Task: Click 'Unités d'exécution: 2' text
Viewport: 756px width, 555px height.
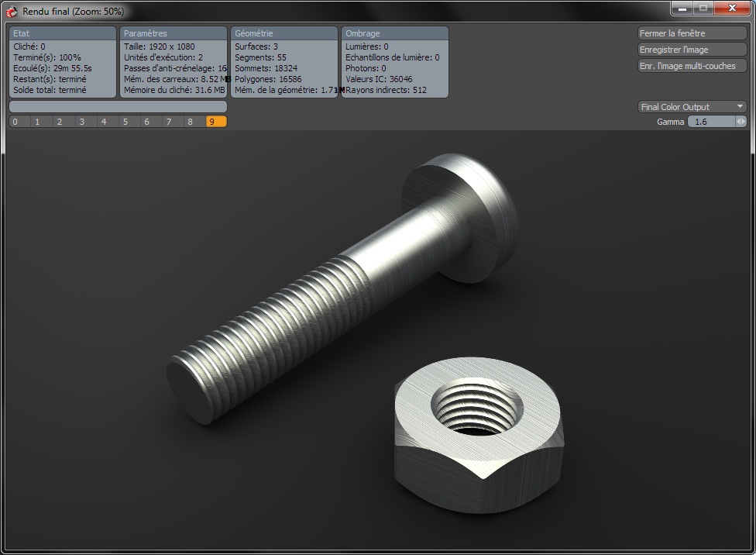Action: tap(163, 57)
